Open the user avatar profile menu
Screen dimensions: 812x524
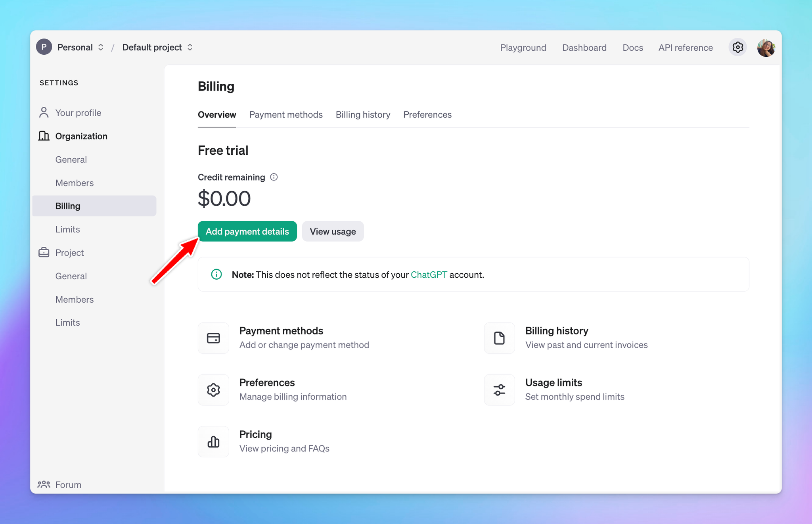[766, 48]
